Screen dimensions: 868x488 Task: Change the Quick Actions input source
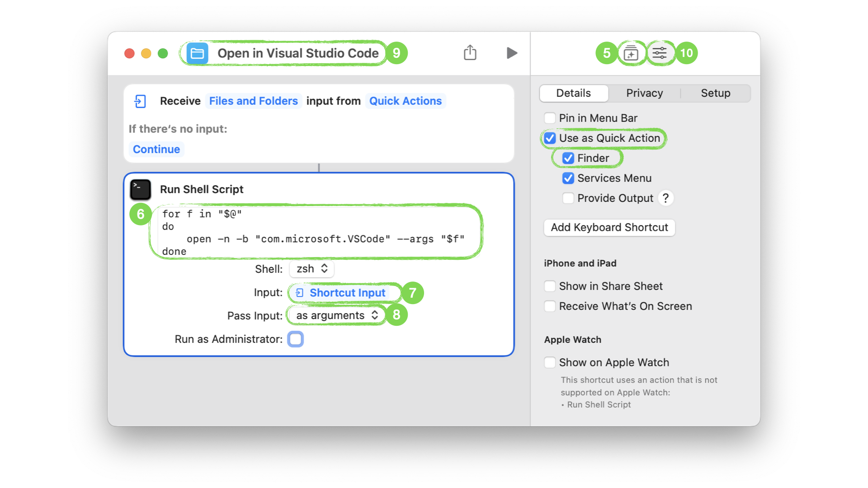406,101
